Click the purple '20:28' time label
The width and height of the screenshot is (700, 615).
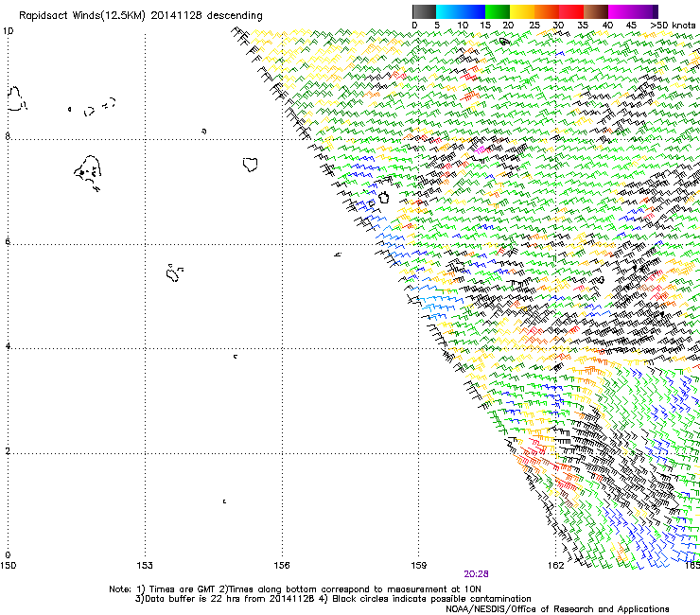tap(476, 574)
